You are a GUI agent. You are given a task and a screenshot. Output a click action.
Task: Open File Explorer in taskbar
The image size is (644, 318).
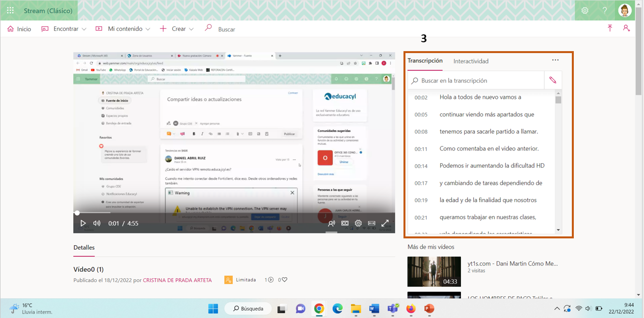point(356,309)
